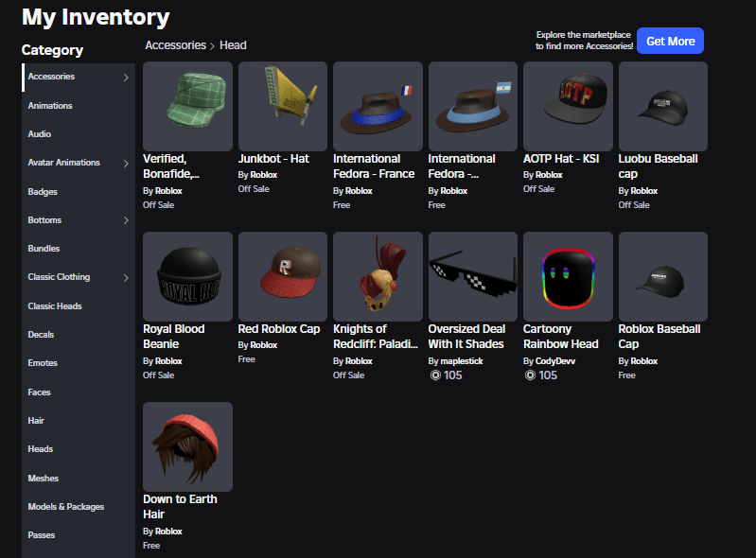Click the Accessories breadcrumb link

(x=175, y=45)
